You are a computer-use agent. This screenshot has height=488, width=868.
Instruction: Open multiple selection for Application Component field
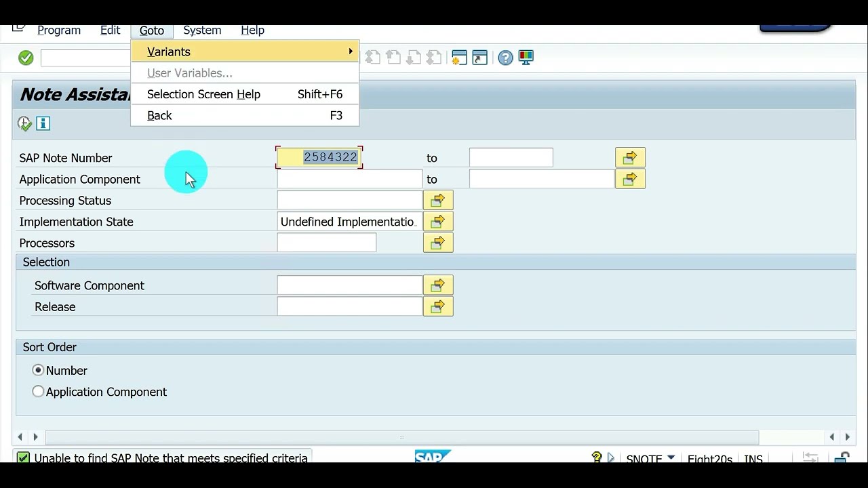click(x=630, y=179)
